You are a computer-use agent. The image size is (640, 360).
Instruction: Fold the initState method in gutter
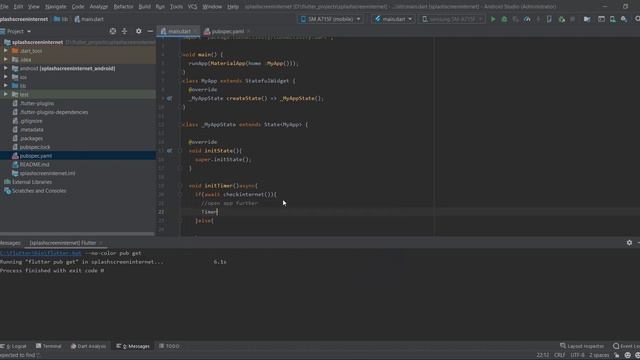pyautogui.click(x=180, y=151)
